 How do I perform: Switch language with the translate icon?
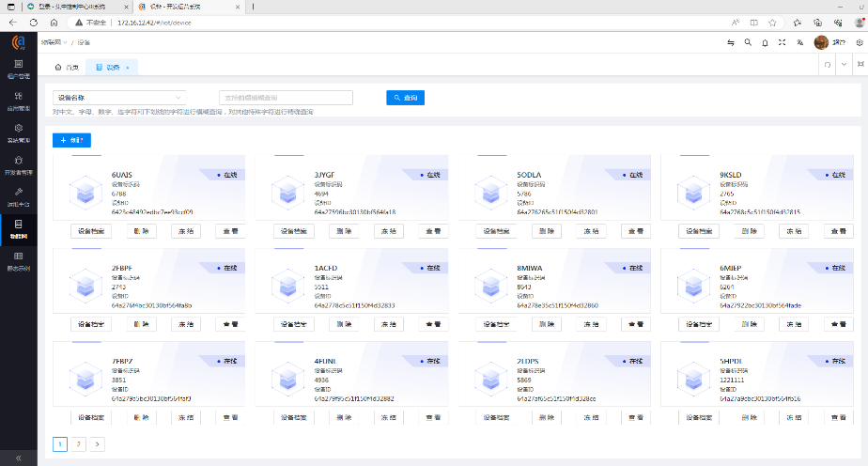(x=800, y=42)
